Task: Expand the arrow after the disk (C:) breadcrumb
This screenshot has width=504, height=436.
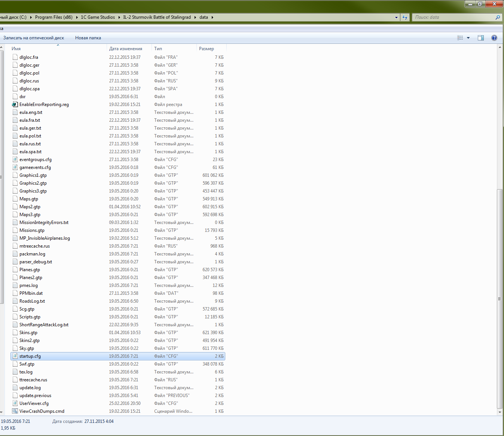Action: 31,17
